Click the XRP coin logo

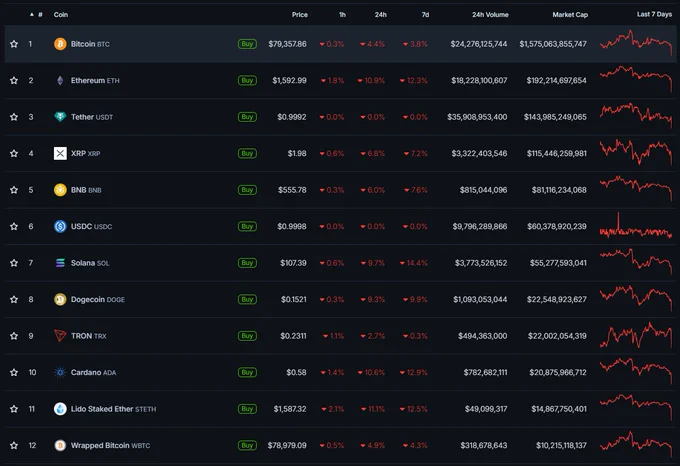point(60,153)
